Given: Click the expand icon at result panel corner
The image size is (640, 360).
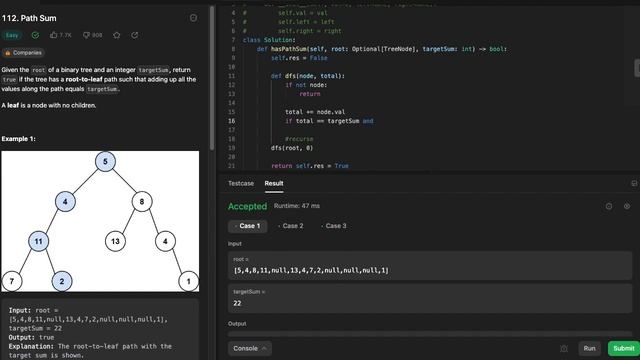Looking at the screenshot, I should point(634,183).
